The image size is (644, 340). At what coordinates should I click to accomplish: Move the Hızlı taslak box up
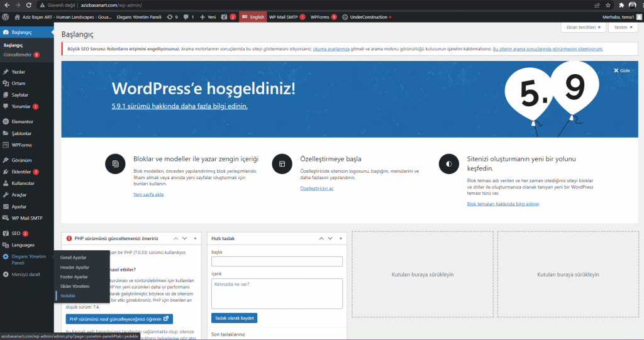pos(321,238)
